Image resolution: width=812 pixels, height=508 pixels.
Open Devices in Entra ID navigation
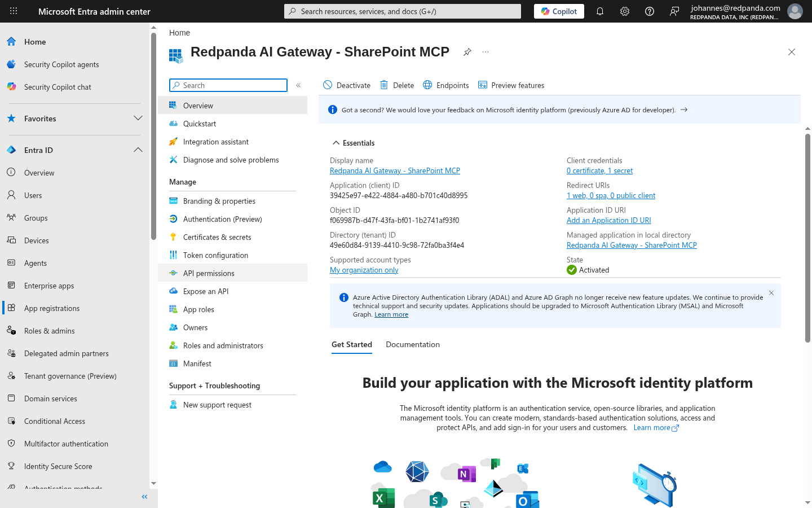(x=74, y=240)
